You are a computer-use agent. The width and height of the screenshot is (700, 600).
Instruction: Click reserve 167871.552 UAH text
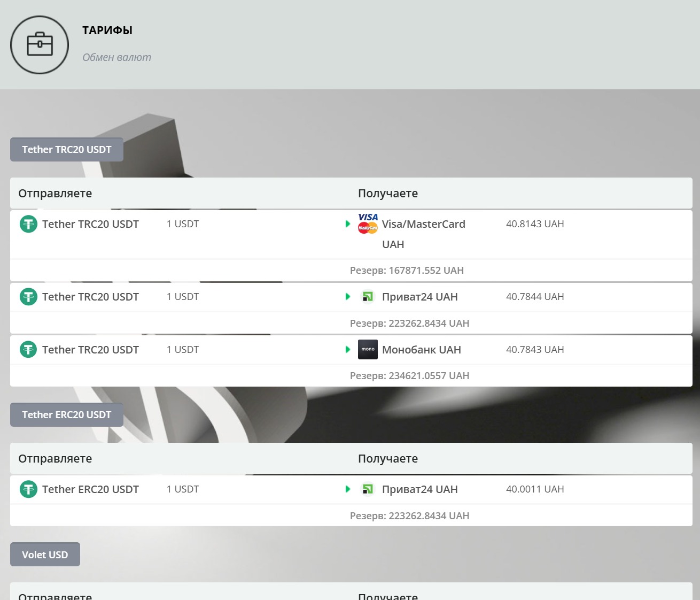tap(407, 271)
